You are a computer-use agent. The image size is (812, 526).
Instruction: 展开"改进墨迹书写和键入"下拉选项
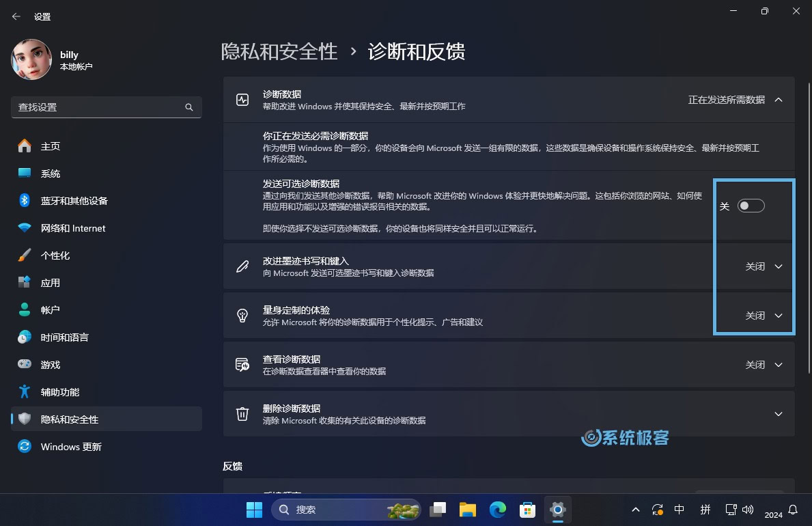pos(779,266)
